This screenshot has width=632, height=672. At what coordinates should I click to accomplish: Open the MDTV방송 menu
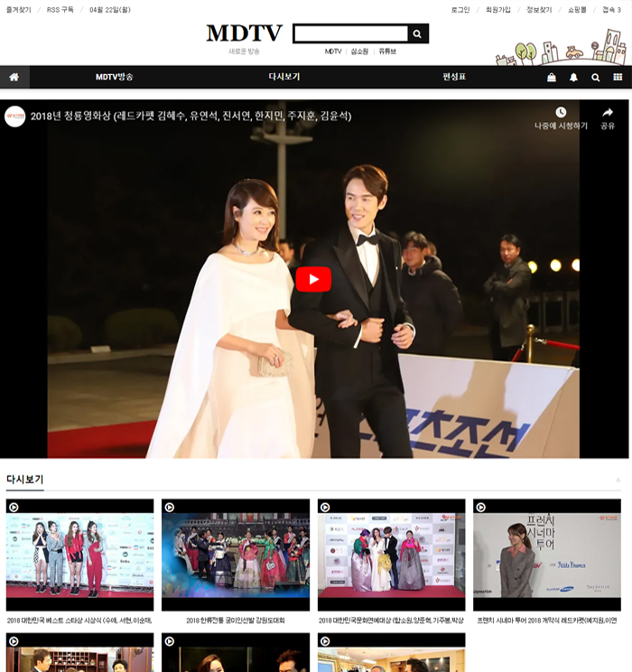(x=115, y=78)
